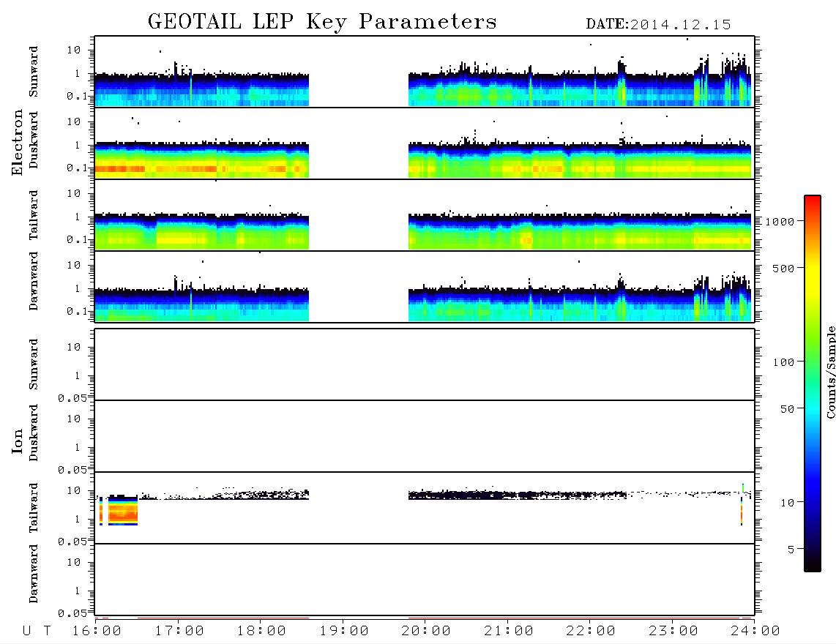Select the 'Electron' group axis label
The height and width of the screenshot is (644, 836).
point(17,142)
